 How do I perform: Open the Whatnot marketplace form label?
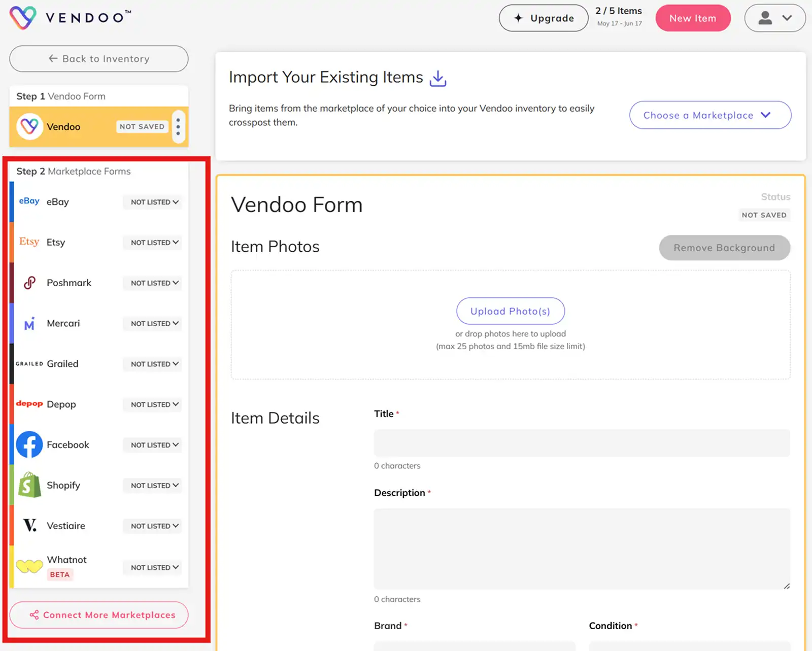67,560
